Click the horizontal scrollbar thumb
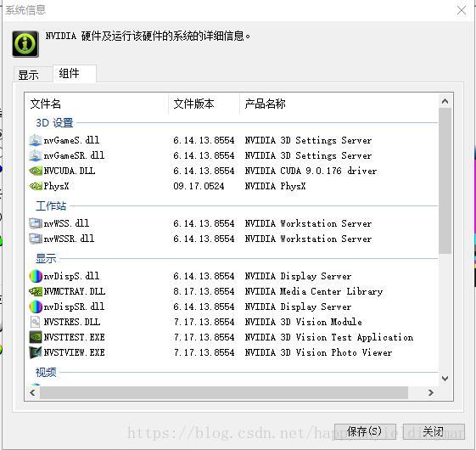The height and width of the screenshot is (450, 476). [x=224, y=392]
